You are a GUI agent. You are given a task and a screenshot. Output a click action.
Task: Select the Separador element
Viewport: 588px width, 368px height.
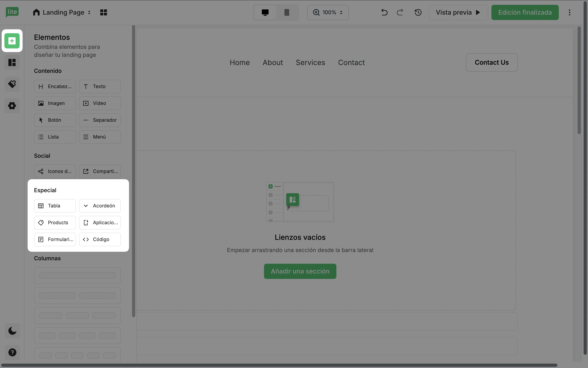click(100, 120)
